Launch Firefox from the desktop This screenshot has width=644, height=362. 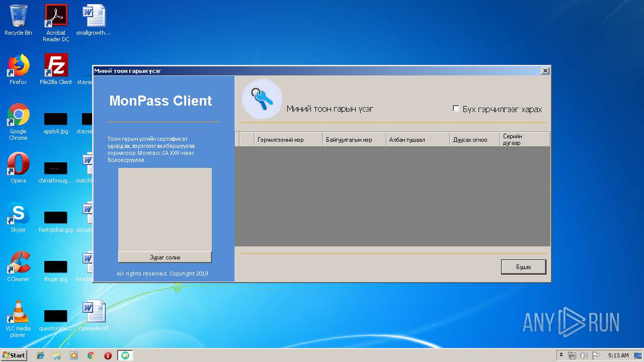click(x=18, y=69)
